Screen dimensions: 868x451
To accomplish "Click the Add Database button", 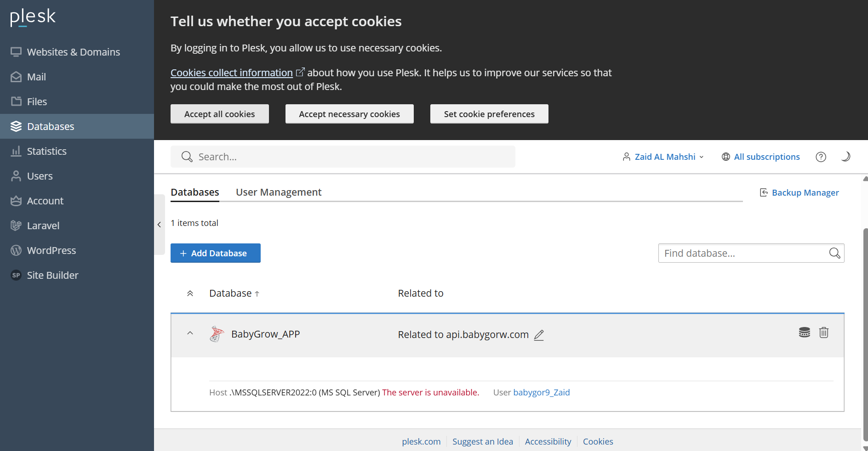I will click(216, 253).
